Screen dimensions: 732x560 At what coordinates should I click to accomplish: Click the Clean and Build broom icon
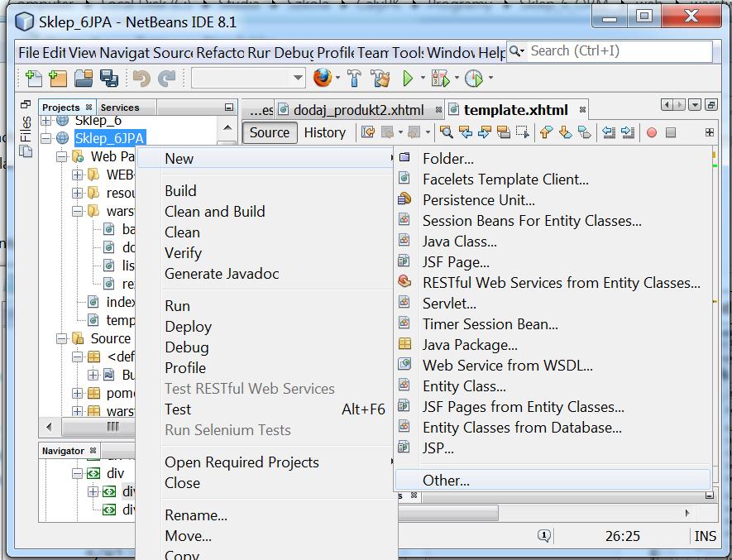380,78
